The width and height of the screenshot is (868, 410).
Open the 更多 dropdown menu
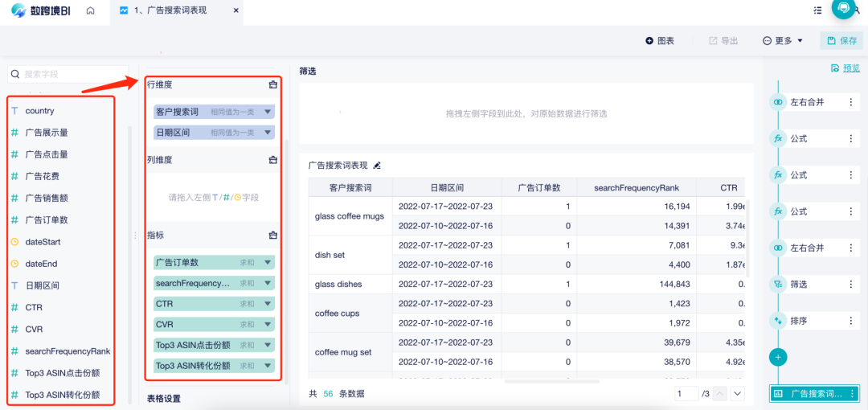(782, 40)
